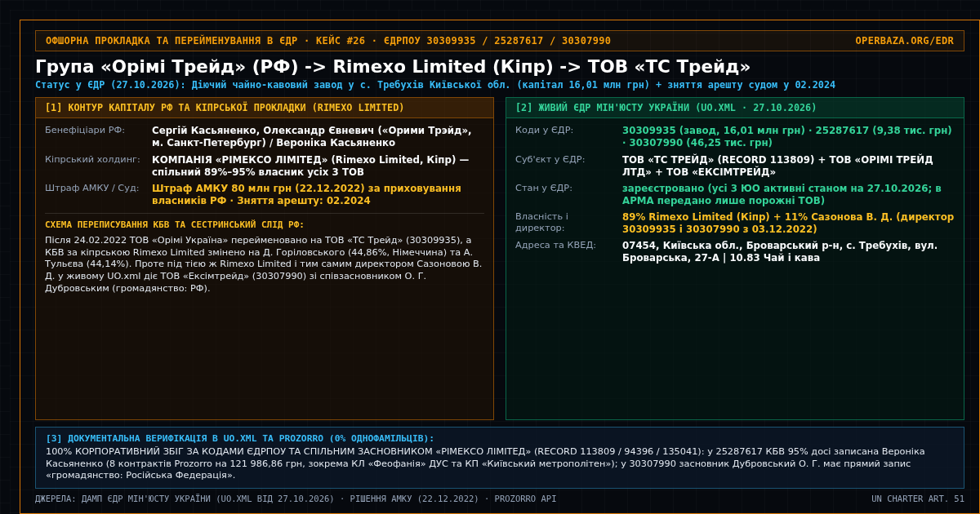The height and width of the screenshot is (514, 980).
Task: Select the orange 89% Rimexo Limited ownership text
Action: point(787,223)
